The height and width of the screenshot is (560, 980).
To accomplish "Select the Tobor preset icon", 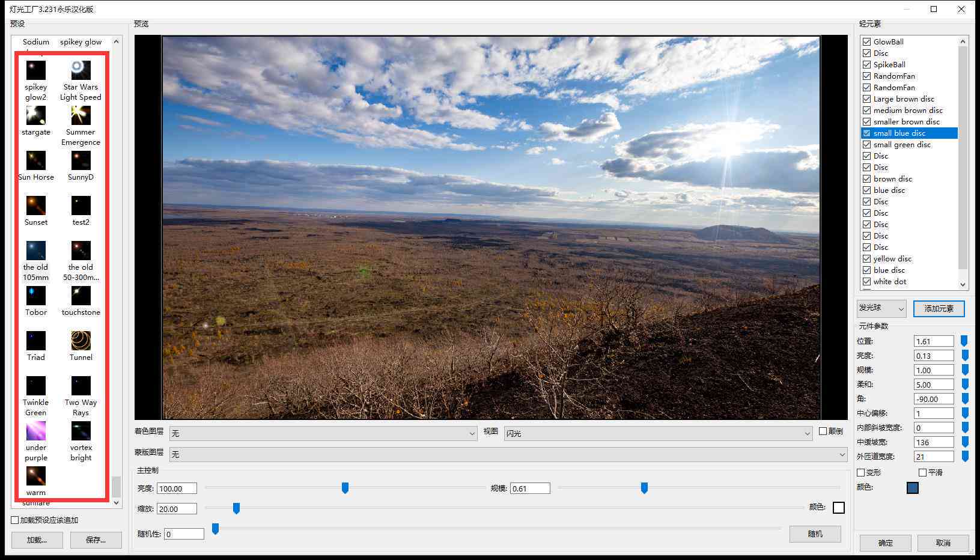I will [36, 296].
